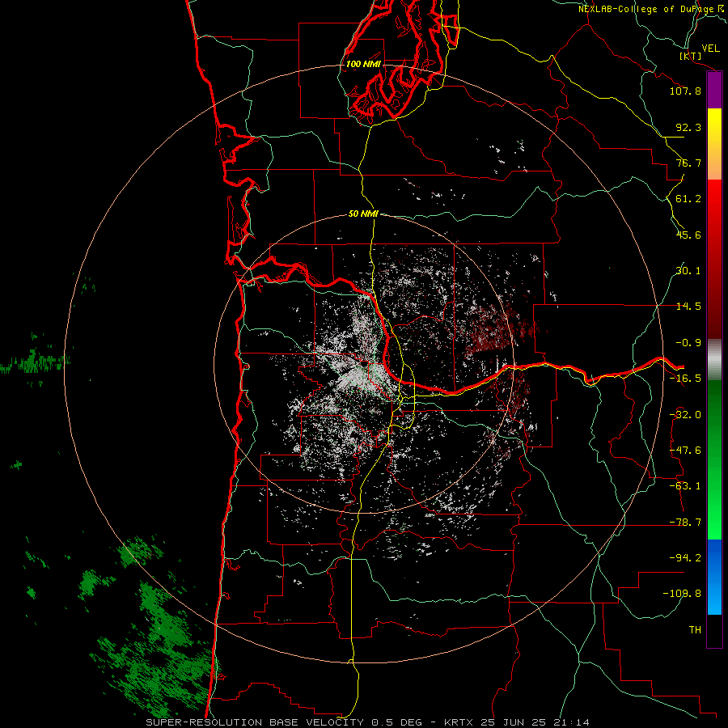Click the -78.7 velocity scale value

(685, 523)
